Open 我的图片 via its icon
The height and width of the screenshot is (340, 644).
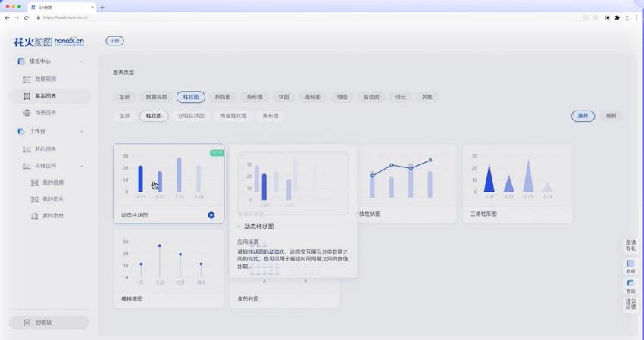coord(35,199)
